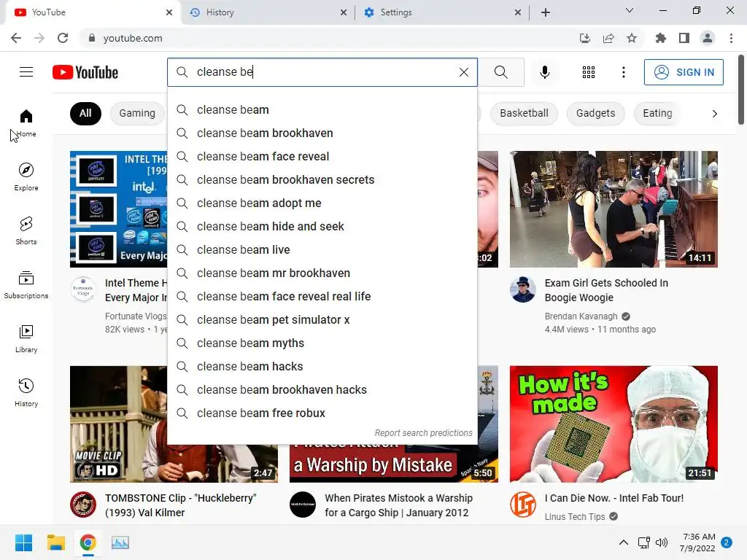Choose suggestion 'cleanse beam free robux'
This screenshot has width=747, height=560.
coord(322,413)
